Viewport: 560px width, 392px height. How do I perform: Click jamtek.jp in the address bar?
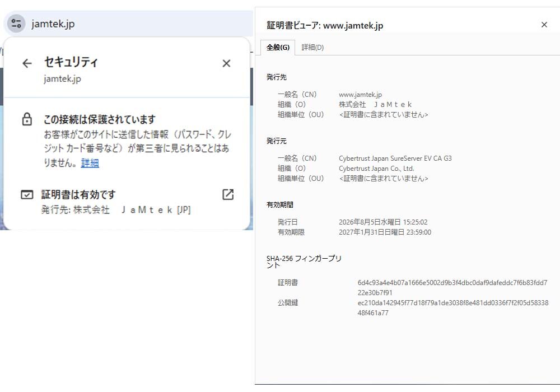coord(53,24)
